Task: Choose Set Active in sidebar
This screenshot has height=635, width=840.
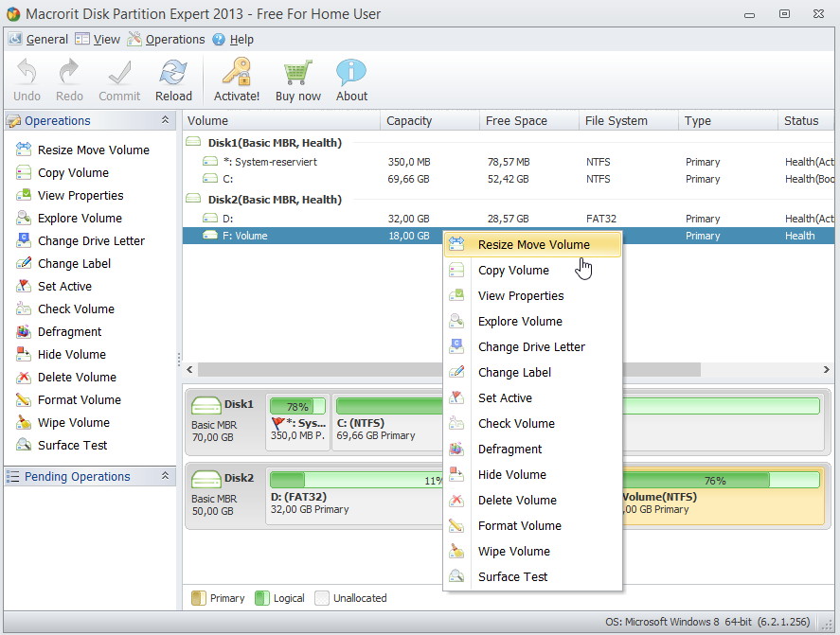Action: (x=54, y=287)
